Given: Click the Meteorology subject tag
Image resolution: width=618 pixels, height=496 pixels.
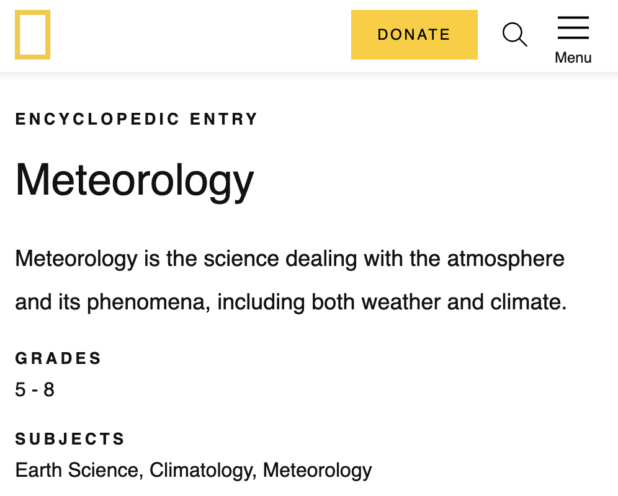Looking at the screenshot, I should click(x=317, y=471).
